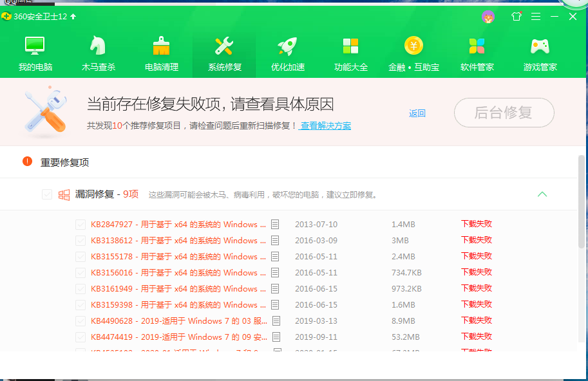Click 下载失败 status for KB4474419
This screenshot has width=588, height=381.
pos(476,337)
